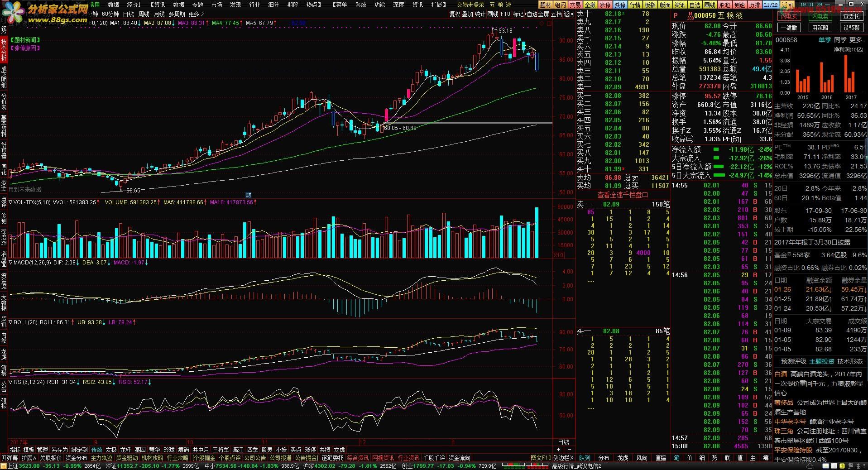Open the 基本资料 left sidebar tab
868x470 pixels.
pyautogui.click(x=4, y=126)
